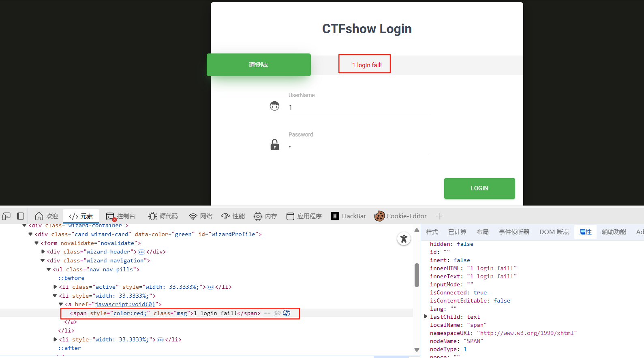644x358 pixels.
Task: Select the span class msg line
Action: (165, 313)
